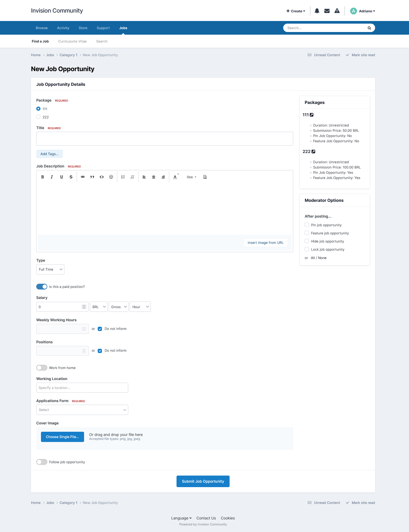This screenshot has height=532, width=409.
Task: Click the top Search box
Action: point(329,28)
